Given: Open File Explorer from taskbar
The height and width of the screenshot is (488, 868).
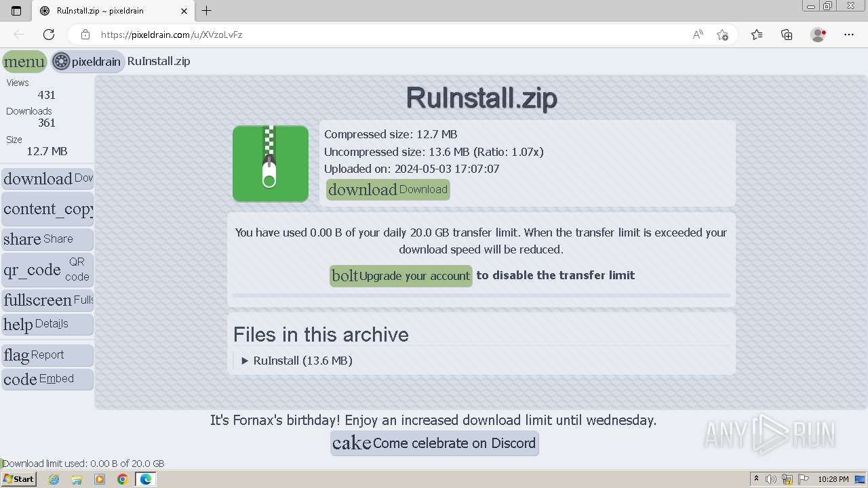Looking at the screenshot, I should [x=77, y=479].
